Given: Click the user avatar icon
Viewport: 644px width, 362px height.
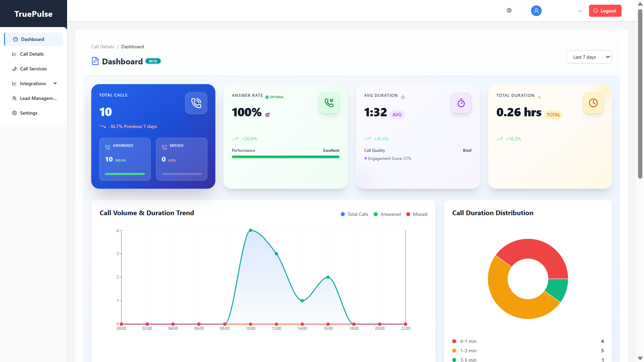Looking at the screenshot, I should pos(536,11).
